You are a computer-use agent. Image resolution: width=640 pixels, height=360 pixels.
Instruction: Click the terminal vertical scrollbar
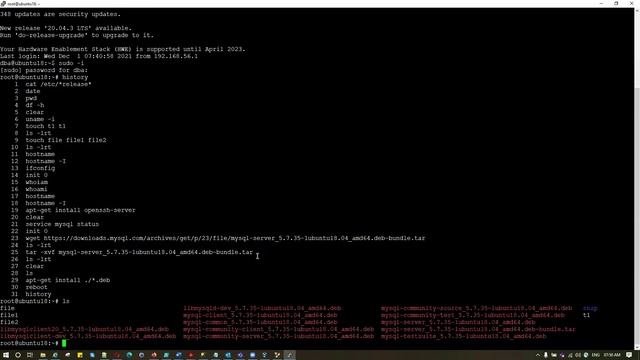pos(637,179)
